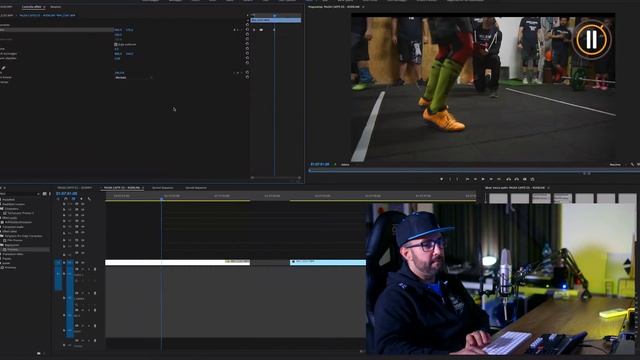Toggle V1 source patching
The width and height of the screenshot is (640, 360).
tap(58, 262)
